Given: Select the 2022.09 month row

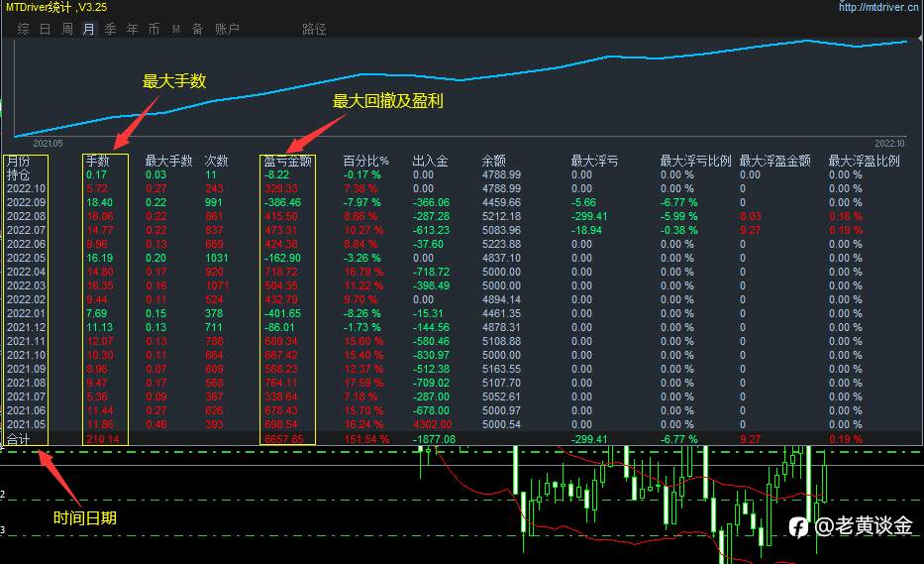Looking at the screenshot, I should [x=462, y=202].
